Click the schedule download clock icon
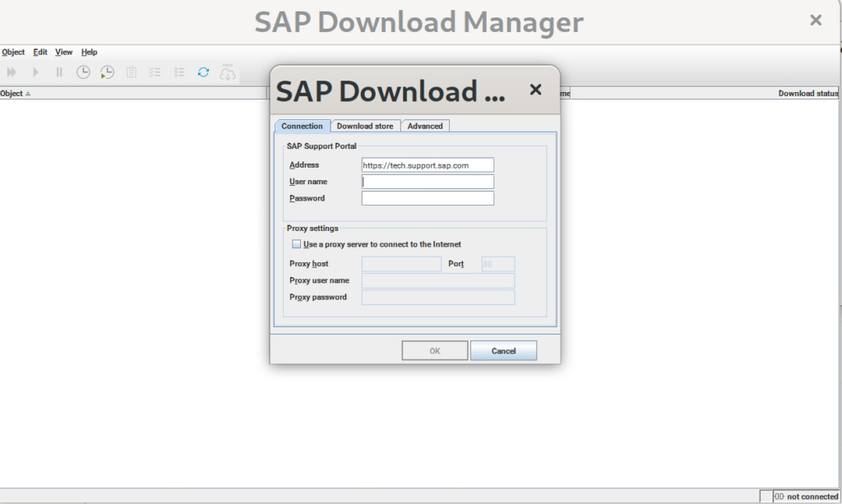Viewport: 842px width, 504px height. click(83, 72)
